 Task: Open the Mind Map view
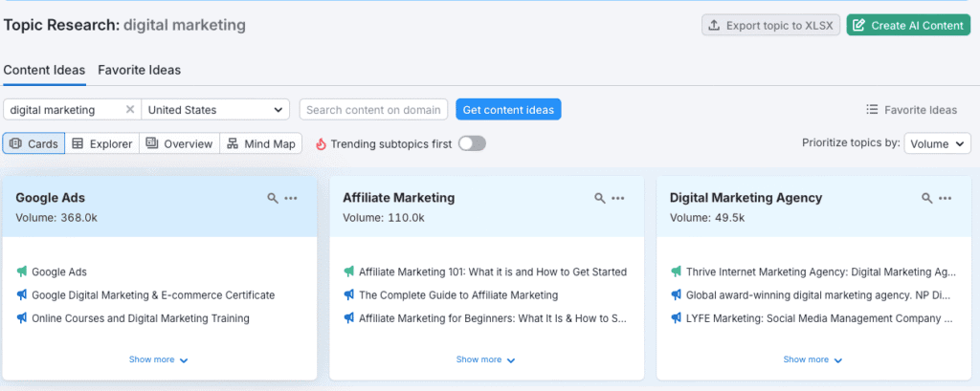coord(261,143)
